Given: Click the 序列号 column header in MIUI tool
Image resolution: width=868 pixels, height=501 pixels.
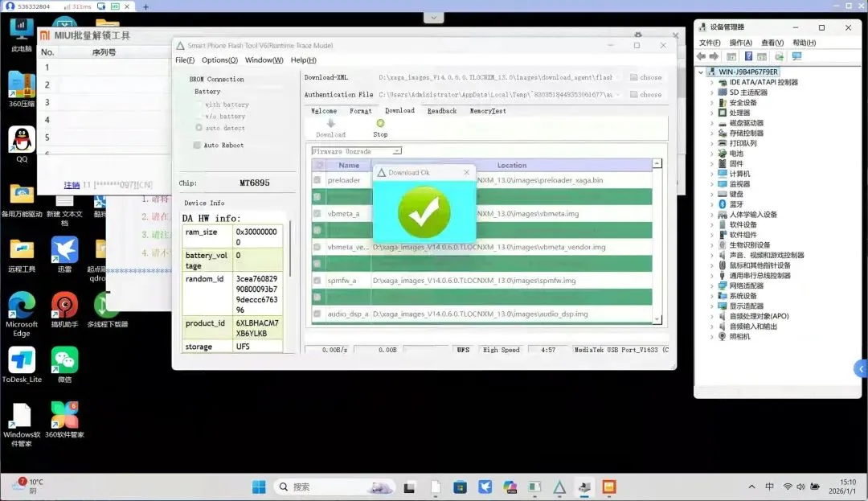Looking at the screenshot, I should pyautogui.click(x=104, y=52).
